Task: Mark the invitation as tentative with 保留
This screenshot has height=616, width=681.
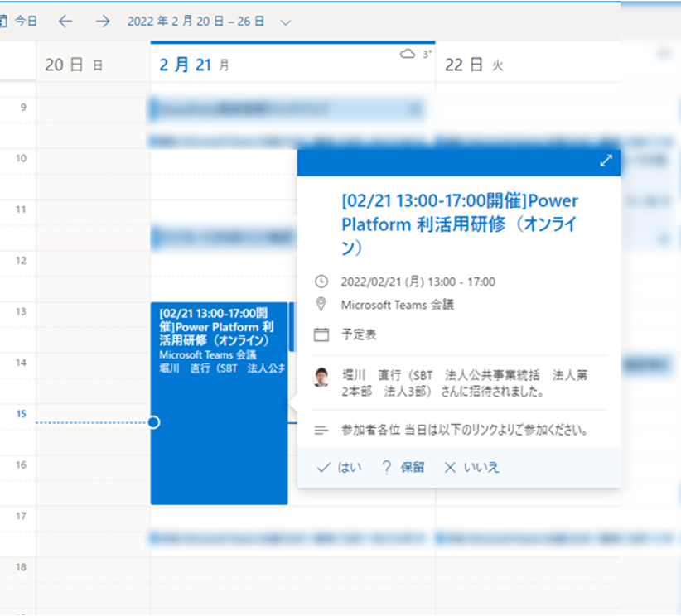Action: [x=403, y=468]
